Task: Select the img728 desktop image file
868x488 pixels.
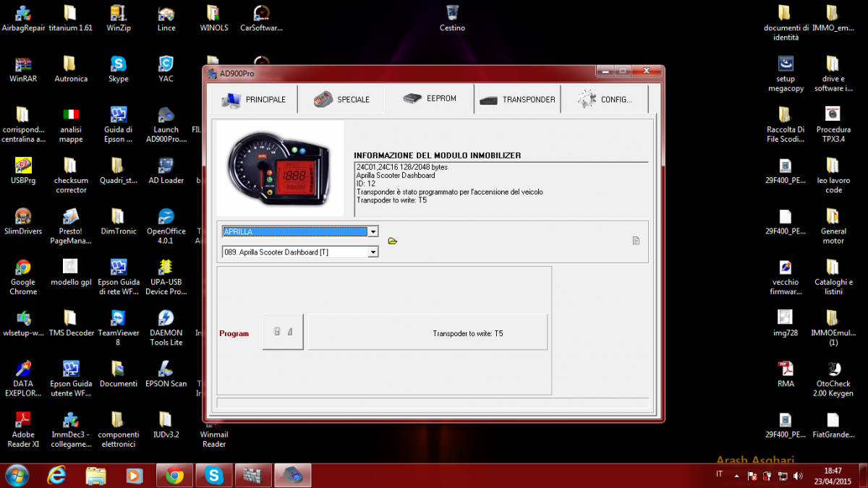Action: pos(786,323)
